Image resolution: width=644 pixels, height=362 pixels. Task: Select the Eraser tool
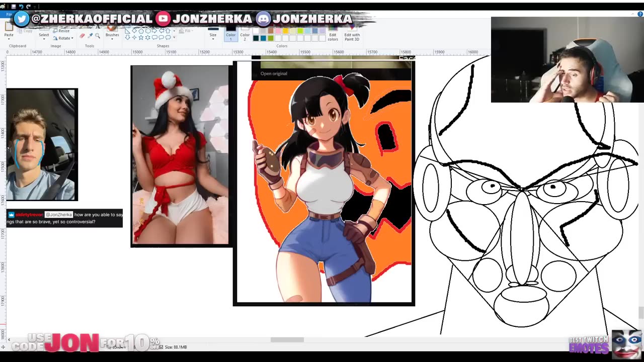pyautogui.click(x=82, y=35)
